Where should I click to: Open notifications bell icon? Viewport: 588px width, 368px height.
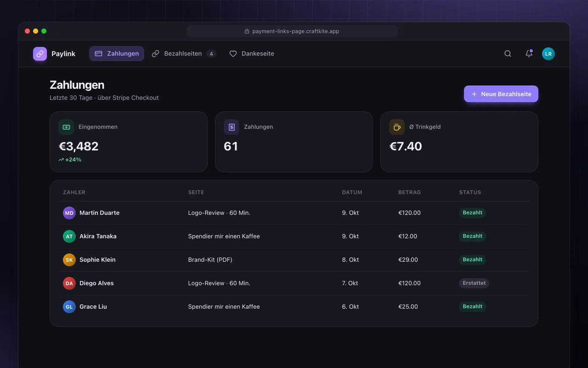(529, 54)
